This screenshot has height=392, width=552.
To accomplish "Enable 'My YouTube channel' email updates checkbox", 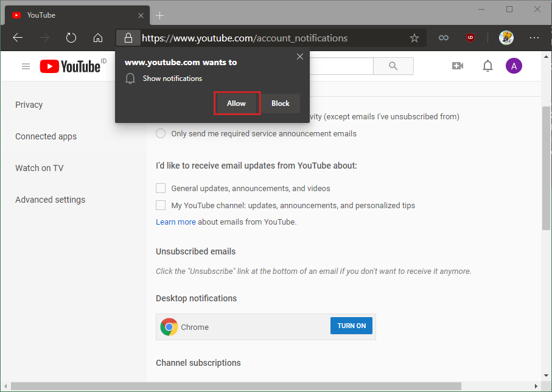I will click(161, 205).
